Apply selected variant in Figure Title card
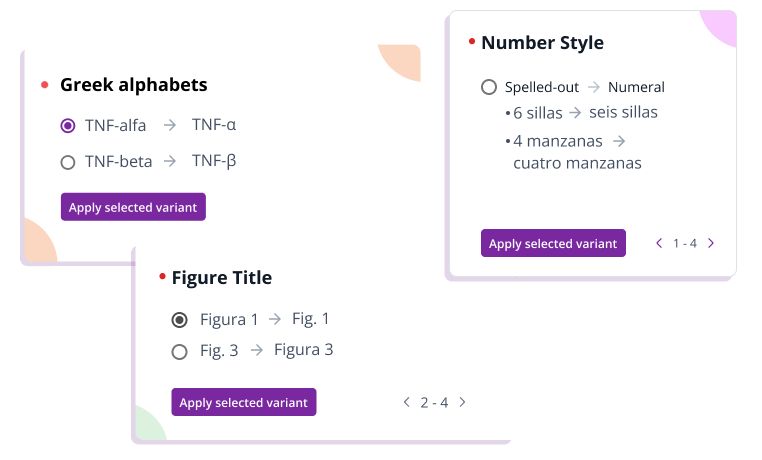Viewport: 762px width, 460px height. coord(244,402)
